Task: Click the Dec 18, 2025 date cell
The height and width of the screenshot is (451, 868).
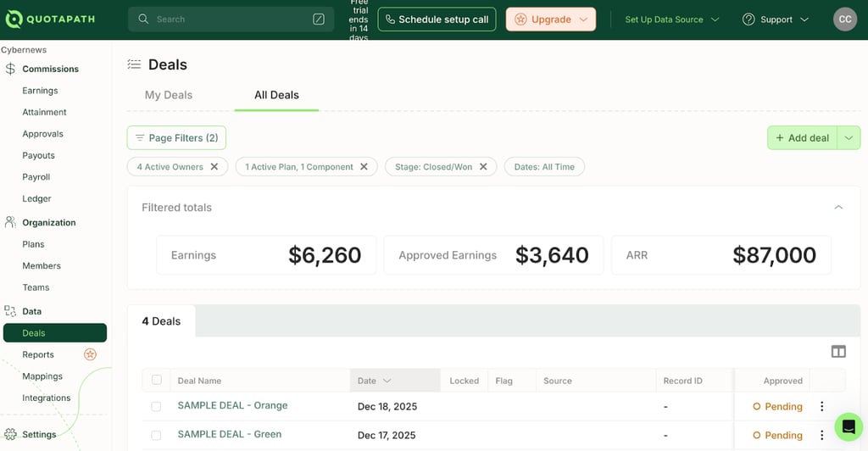Action: (387, 406)
